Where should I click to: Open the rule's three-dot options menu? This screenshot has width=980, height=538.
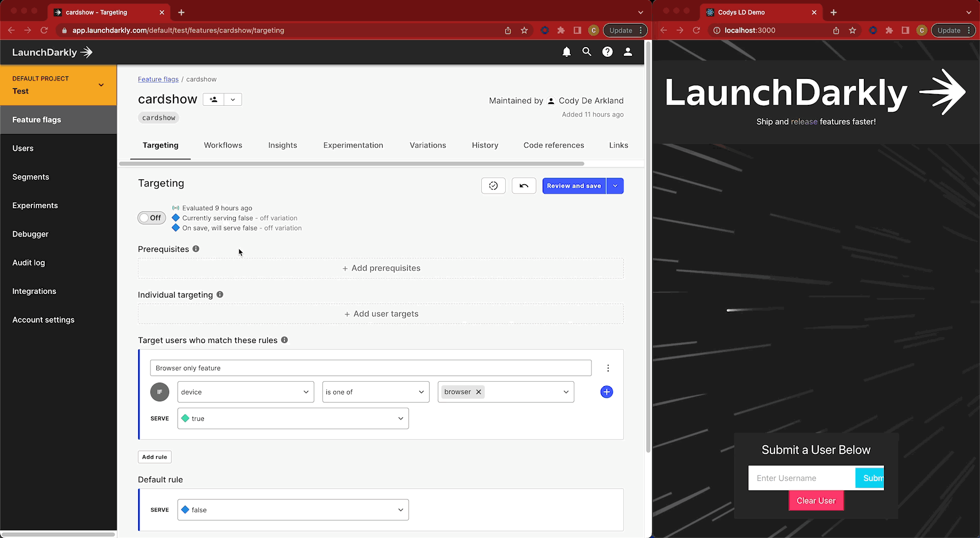click(x=608, y=368)
